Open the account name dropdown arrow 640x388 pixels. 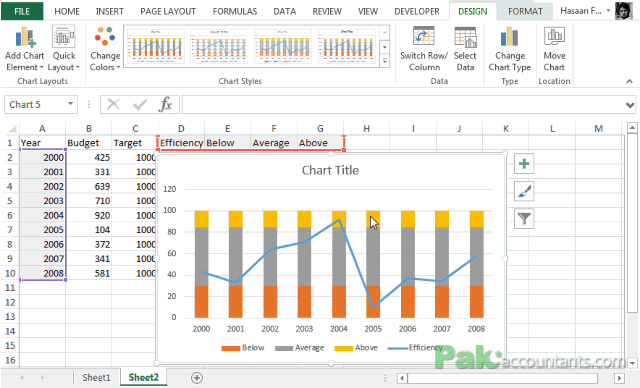tap(608, 11)
